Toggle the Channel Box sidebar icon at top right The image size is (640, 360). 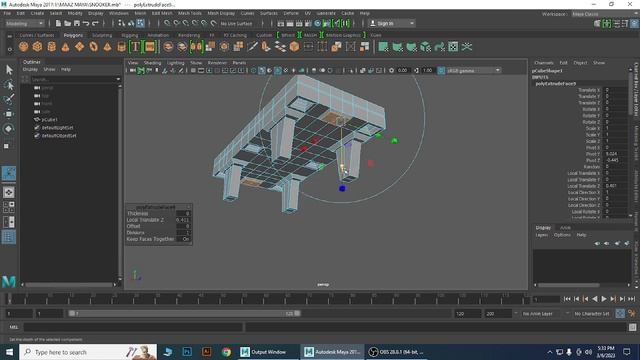tap(635, 24)
